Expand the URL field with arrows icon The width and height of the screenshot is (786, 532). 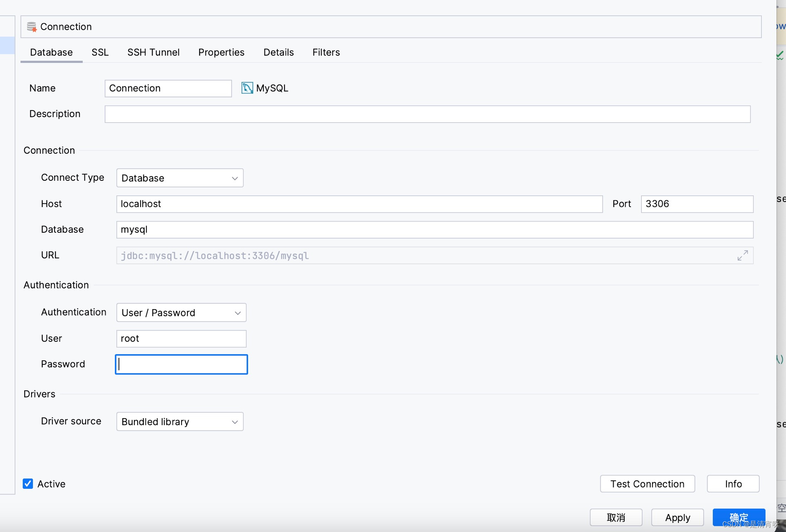point(742,255)
